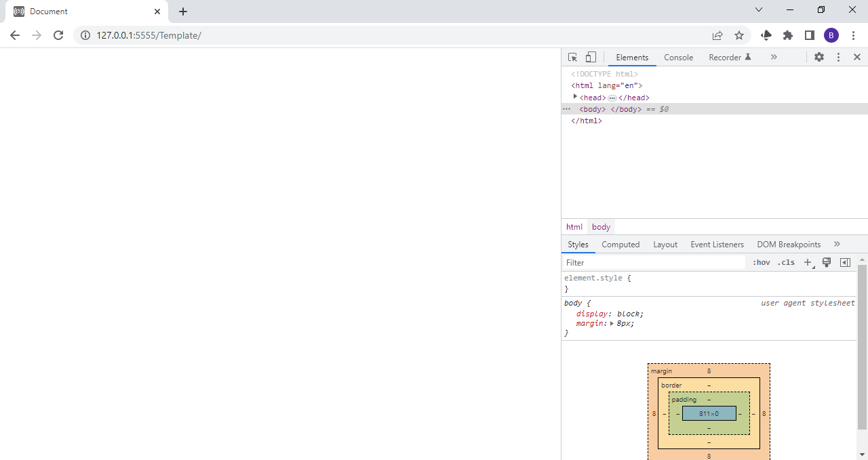Toggle element state with :hov button
Viewport: 868px width, 460px height.
761,262
